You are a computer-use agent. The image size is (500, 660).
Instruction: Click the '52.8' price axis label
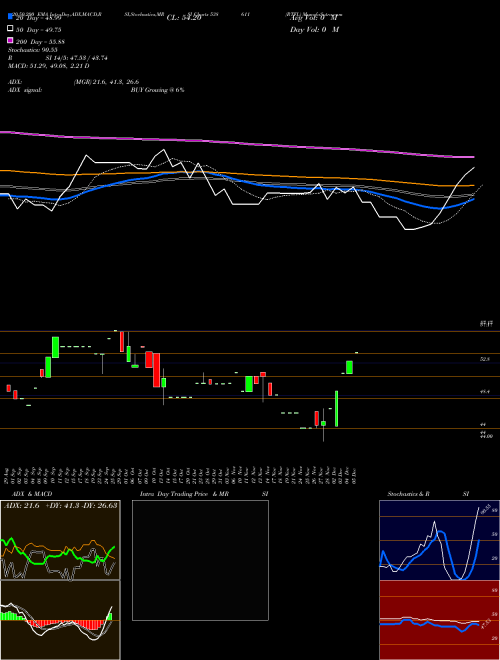point(485,359)
